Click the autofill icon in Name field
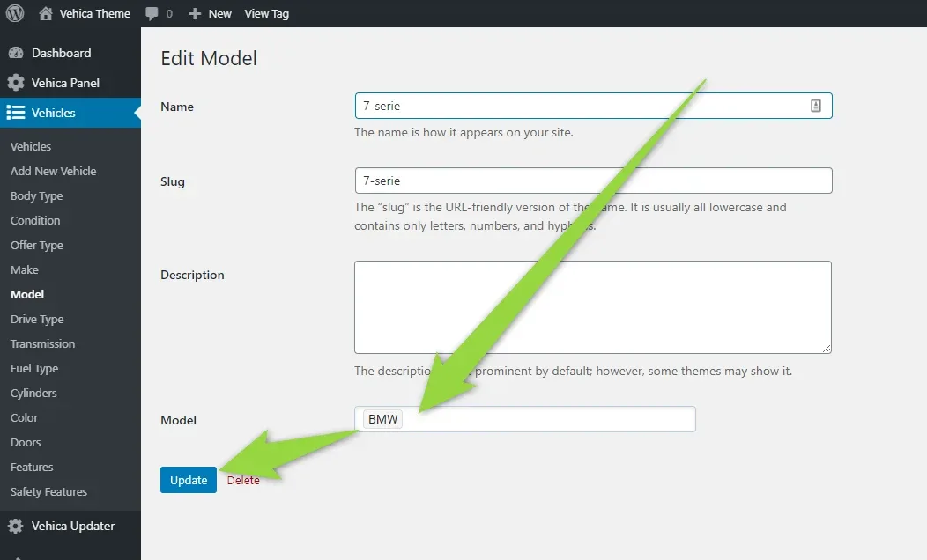The image size is (927, 560). click(x=815, y=106)
